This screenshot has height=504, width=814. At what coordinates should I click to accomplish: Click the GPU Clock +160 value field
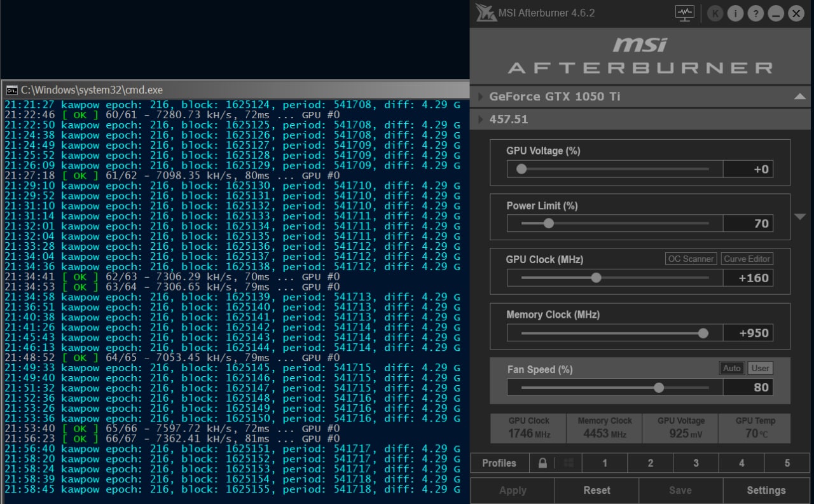coord(748,278)
